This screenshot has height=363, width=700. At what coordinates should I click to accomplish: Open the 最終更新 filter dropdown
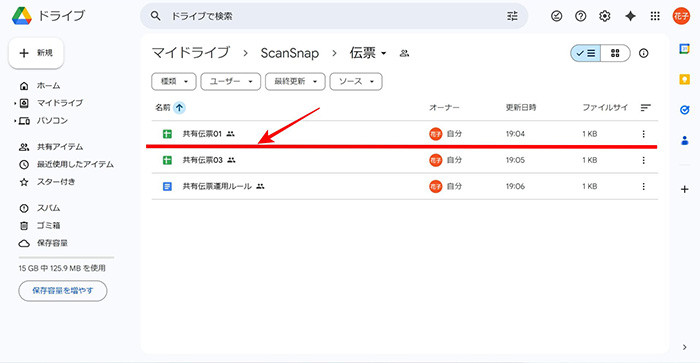pyautogui.click(x=295, y=81)
